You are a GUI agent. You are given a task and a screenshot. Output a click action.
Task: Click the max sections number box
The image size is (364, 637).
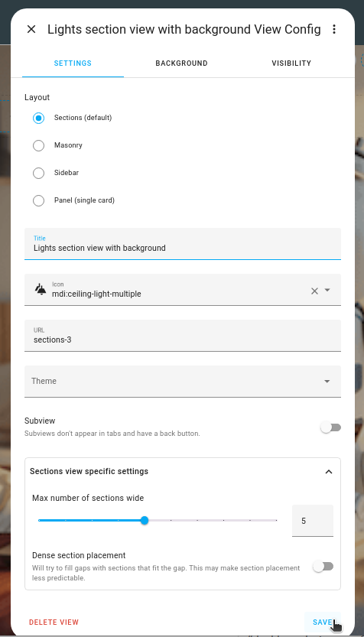point(313,521)
